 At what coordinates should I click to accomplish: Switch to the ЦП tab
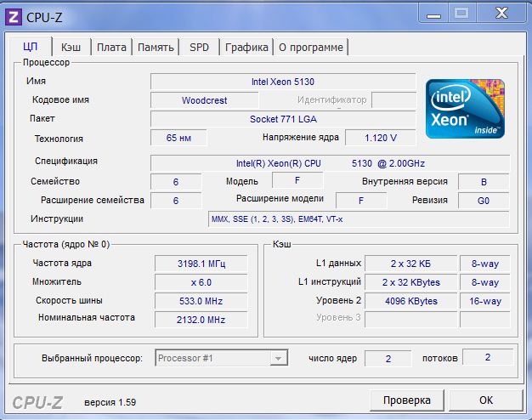pos(31,47)
